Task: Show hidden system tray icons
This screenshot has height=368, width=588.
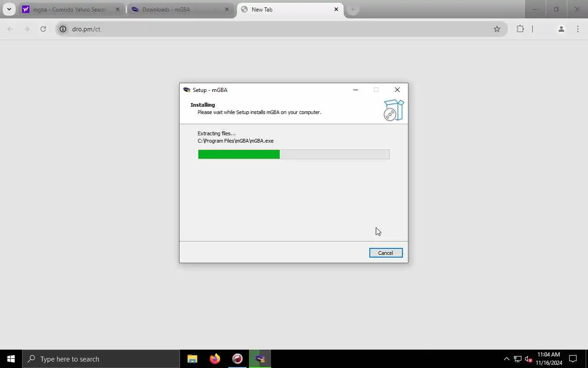Action: [507, 359]
